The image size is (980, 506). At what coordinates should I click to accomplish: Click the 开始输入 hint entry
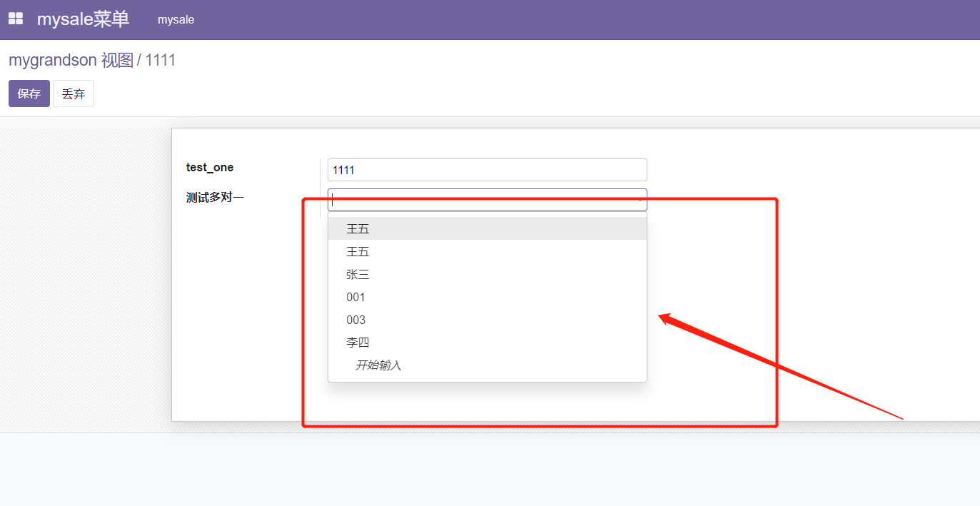pyautogui.click(x=378, y=365)
